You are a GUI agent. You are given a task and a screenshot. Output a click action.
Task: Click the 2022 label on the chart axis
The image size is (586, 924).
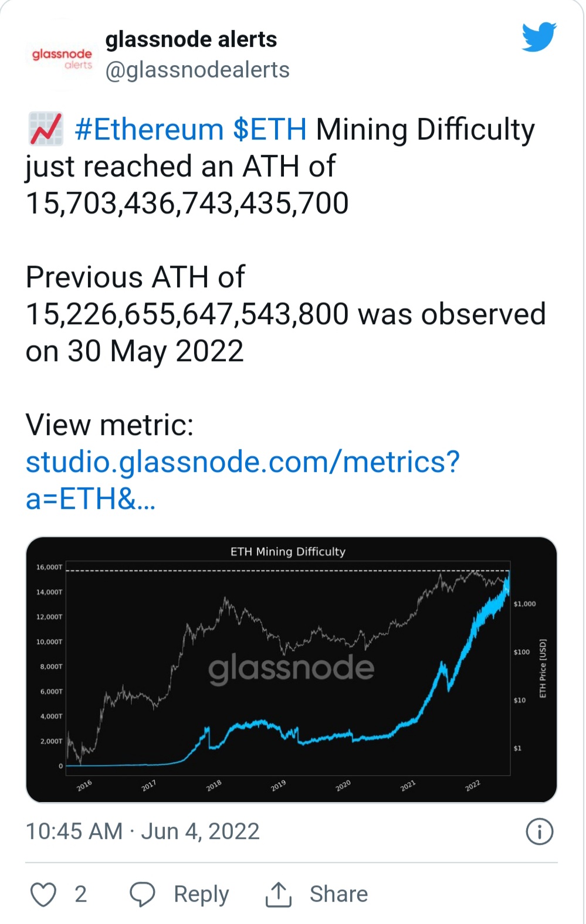tap(473, 785)
